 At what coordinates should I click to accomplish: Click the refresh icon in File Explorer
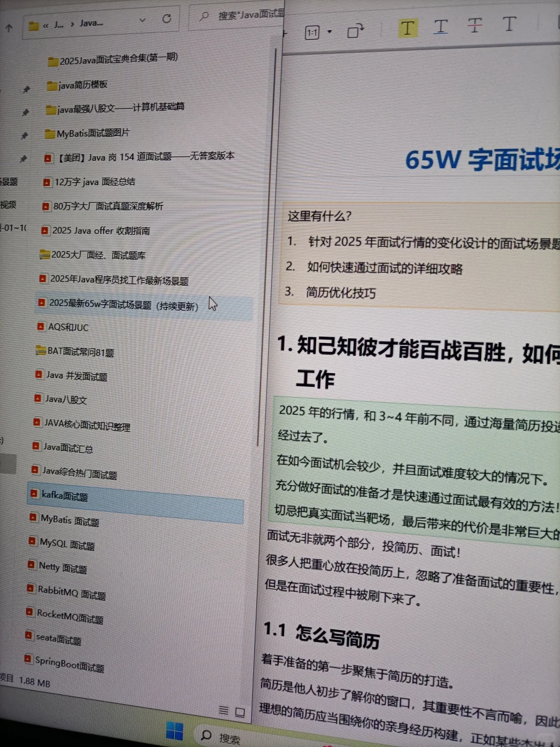[x=166, y=19]
